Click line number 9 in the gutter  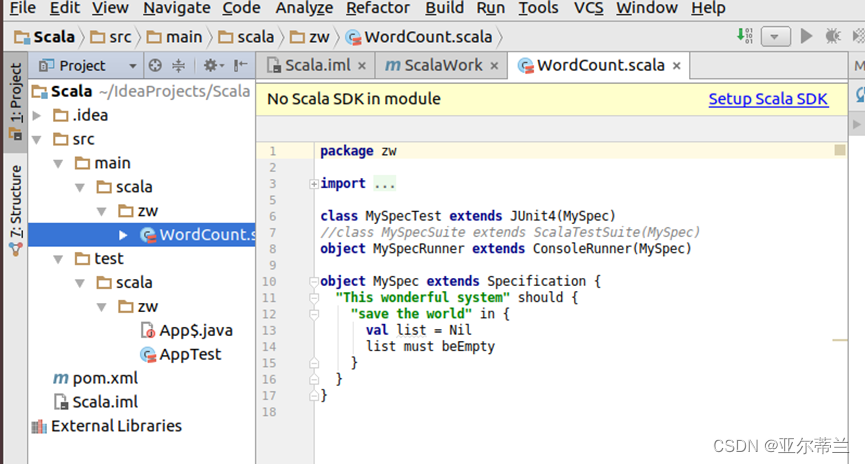273,265
